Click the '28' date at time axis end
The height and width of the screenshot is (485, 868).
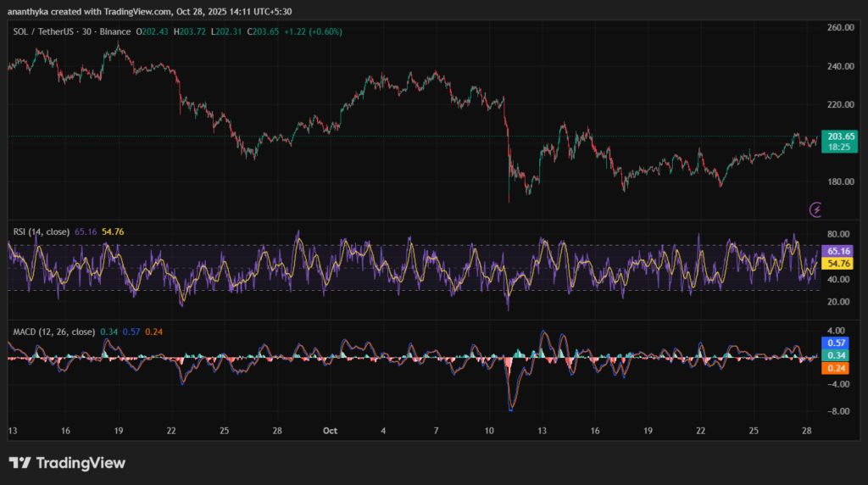point(807,431)
